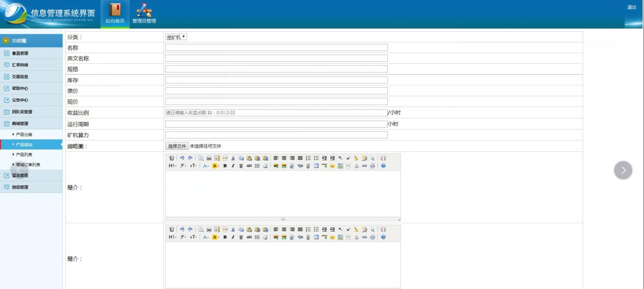
Task: Click 选择文件 button for 缩略图
Action: point(177,146)
